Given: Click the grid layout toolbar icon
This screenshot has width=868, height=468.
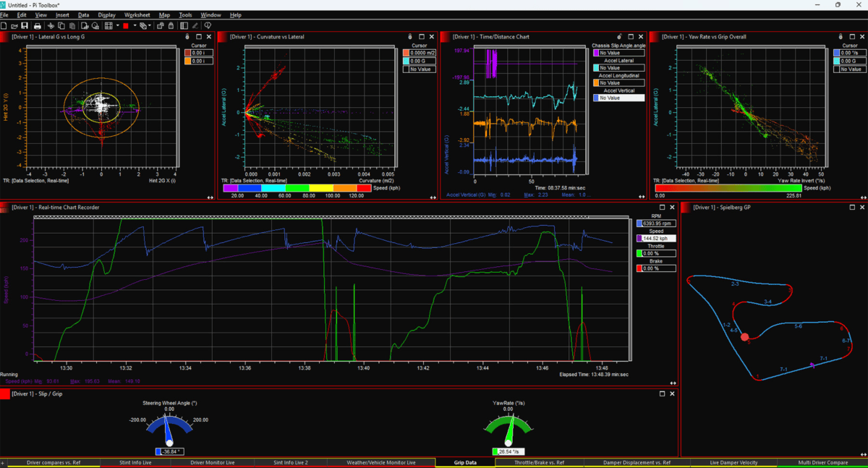Looking at the screenshot, I should point(109,25).
